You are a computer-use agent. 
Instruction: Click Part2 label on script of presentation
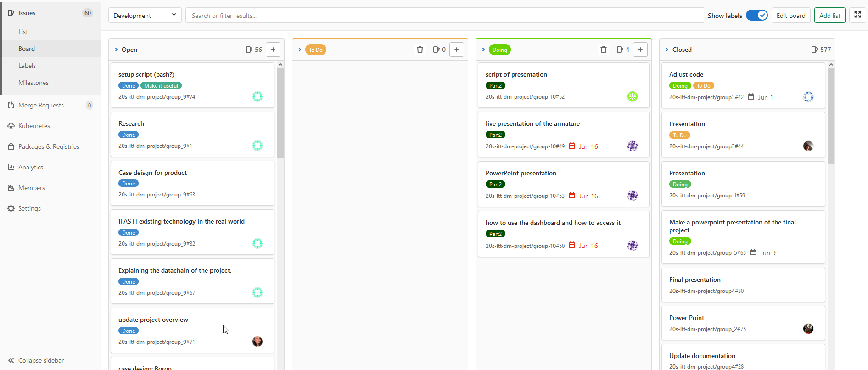coord(495,85)
